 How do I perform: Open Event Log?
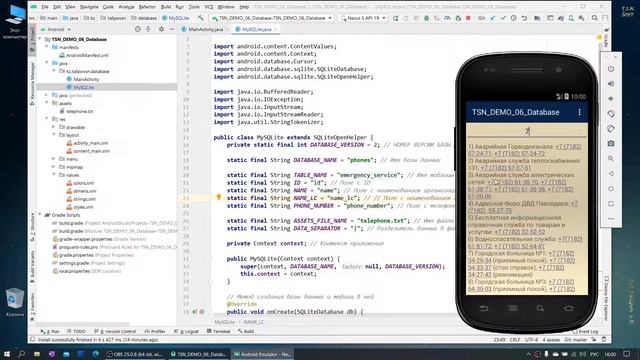tap(585, 331)
